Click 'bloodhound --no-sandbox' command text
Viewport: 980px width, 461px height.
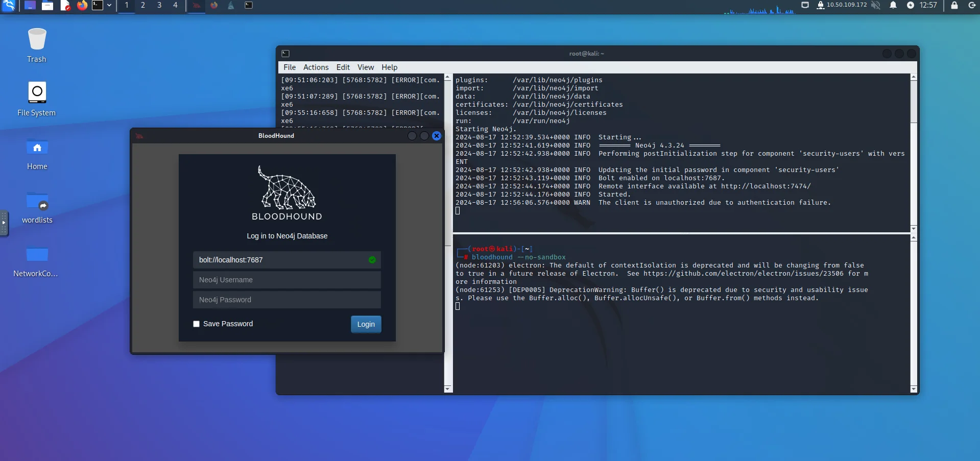coord(518,257)
